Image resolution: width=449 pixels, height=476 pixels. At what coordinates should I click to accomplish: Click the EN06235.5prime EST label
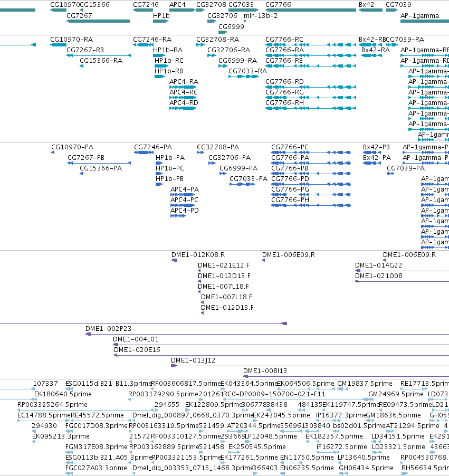(x=307, y=468)
